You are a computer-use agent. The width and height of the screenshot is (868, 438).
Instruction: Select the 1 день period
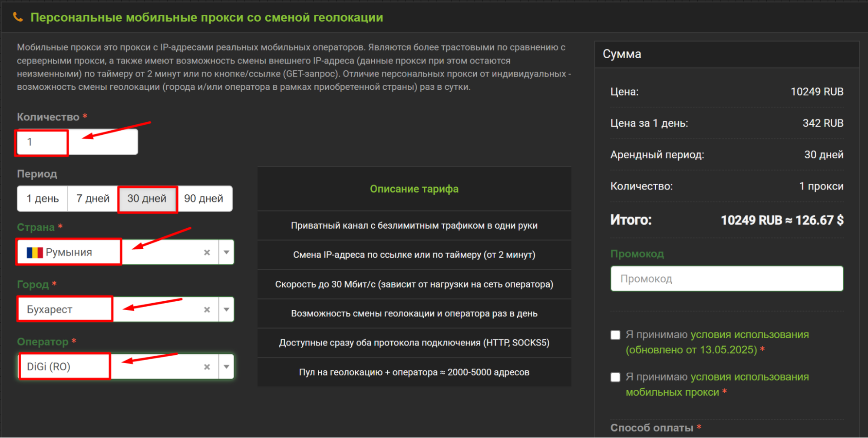coord(43,199)
